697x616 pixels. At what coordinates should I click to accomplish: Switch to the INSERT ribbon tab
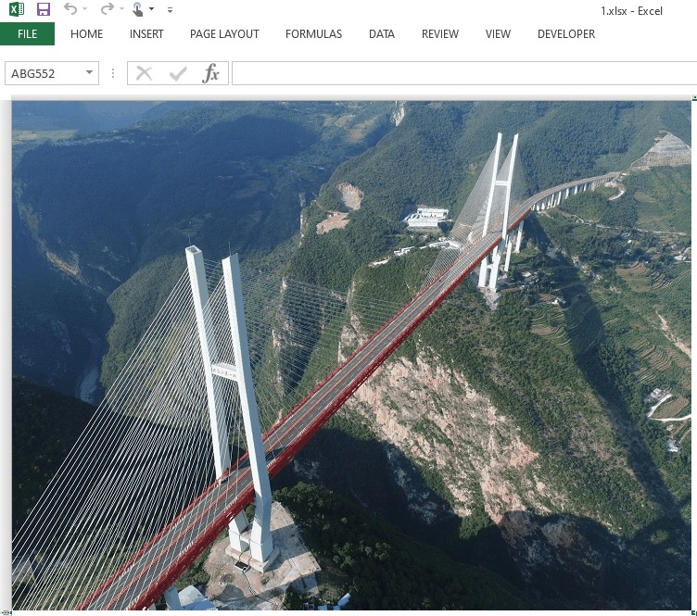click(146, 34)
